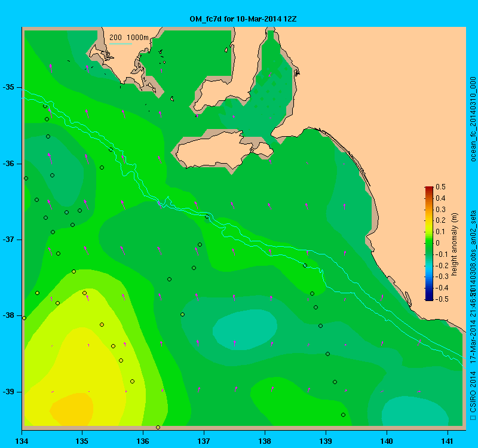This screenshot has height=448, width=478.
Task: Click the longitude label '140' on the x-axis
Action: click(x=387, y=441)
